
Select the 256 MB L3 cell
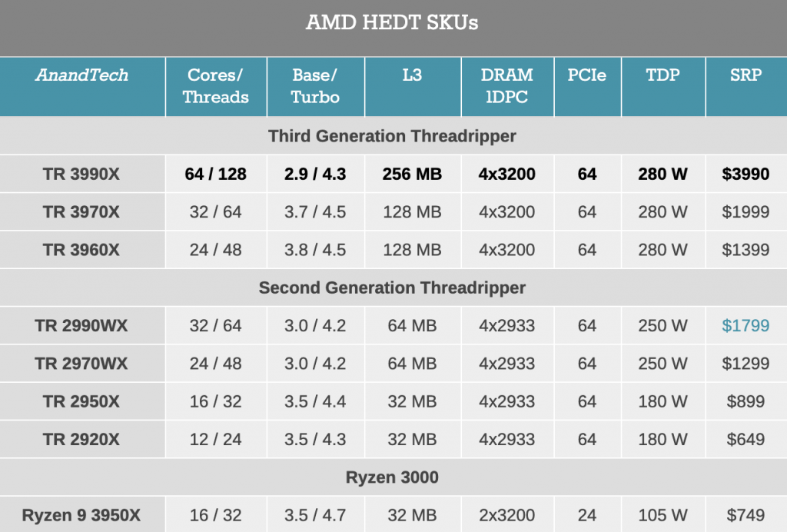tap(412, 175)
